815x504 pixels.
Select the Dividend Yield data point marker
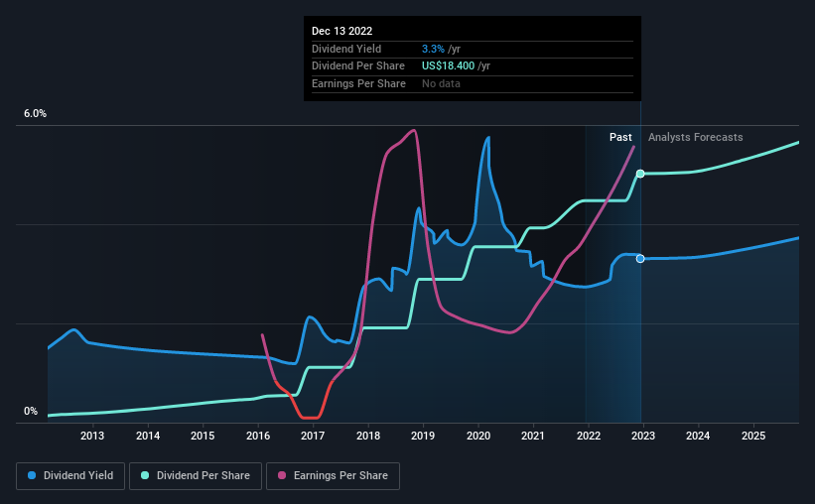pos(640,259)
